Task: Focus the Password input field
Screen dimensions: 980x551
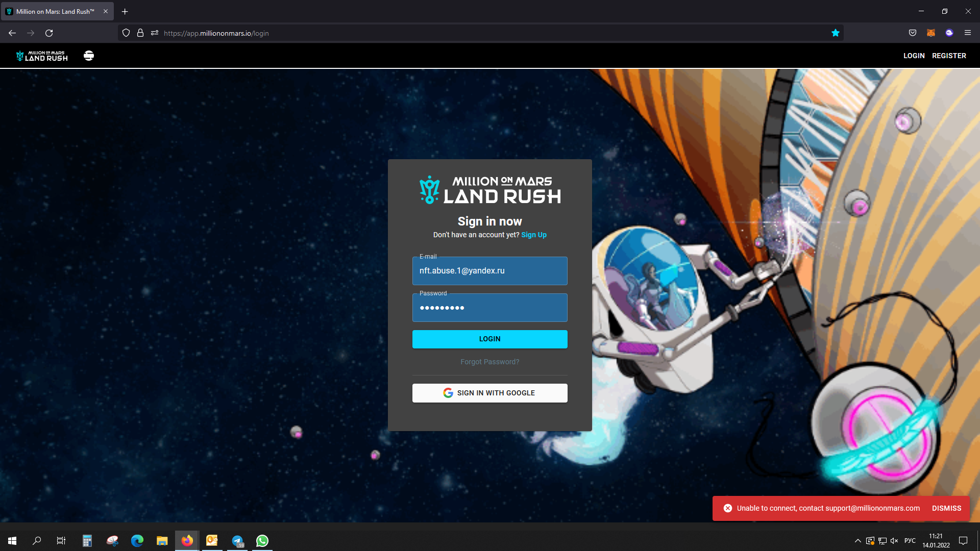Action: pos(490,308)
